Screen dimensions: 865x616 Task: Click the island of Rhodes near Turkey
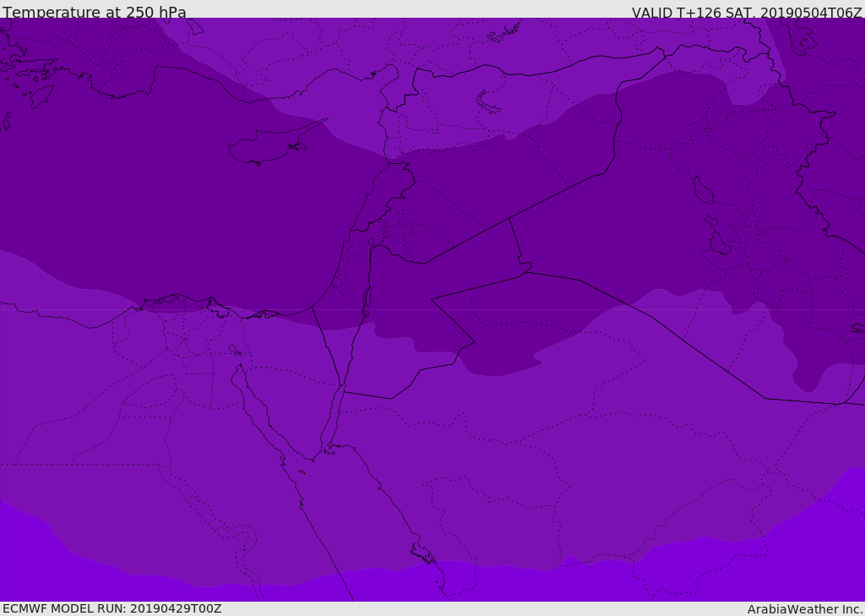[40, 96]
